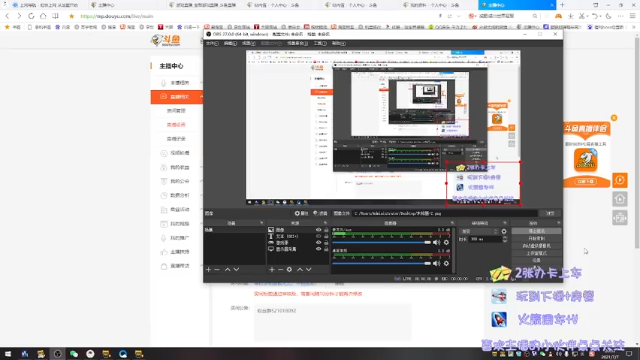
Task: Open scene transition properties gear icon
Action: pyautogui.click(x=504, y=231)
